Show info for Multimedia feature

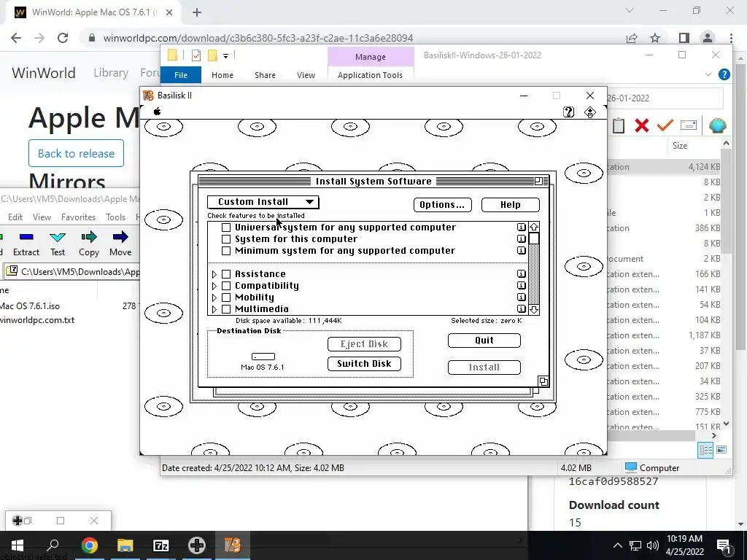point(521,308)
